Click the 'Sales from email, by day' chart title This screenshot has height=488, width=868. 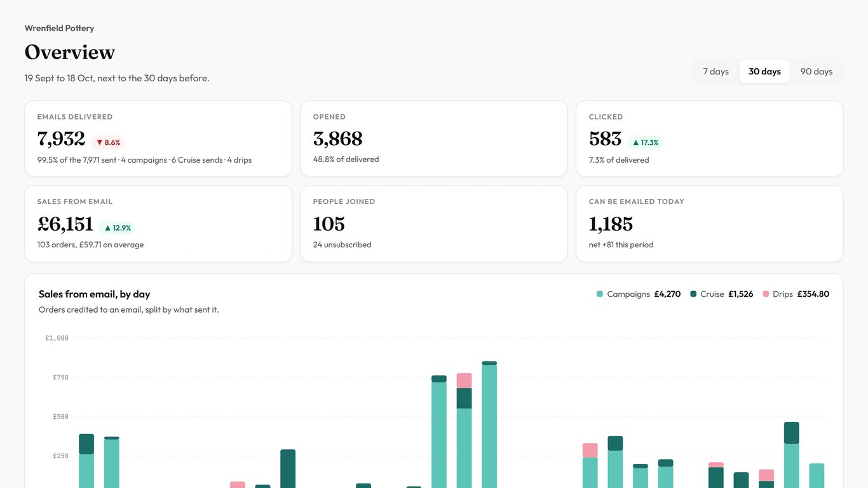pyautogui.click(x=94, y=294)
